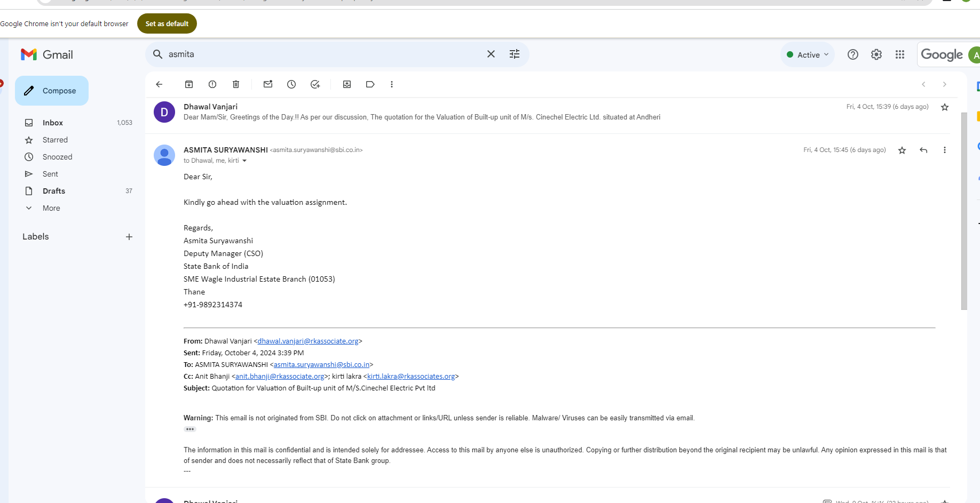Move conversation to another folder
980x503 pixels.
[x=347, y=84]
